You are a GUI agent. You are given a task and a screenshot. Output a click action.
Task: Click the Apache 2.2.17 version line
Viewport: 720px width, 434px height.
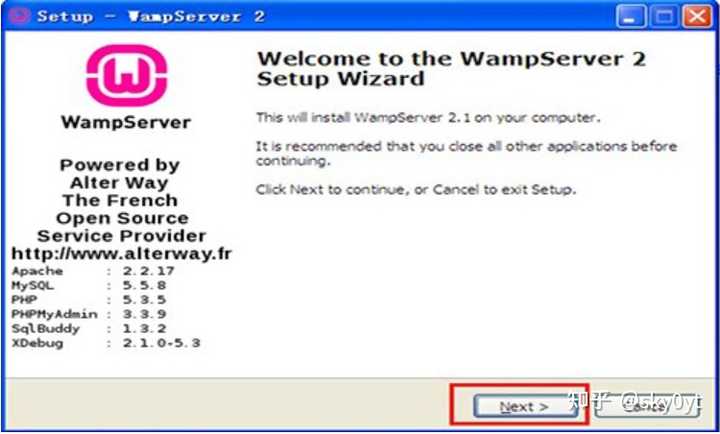click(x=93, y=271)
